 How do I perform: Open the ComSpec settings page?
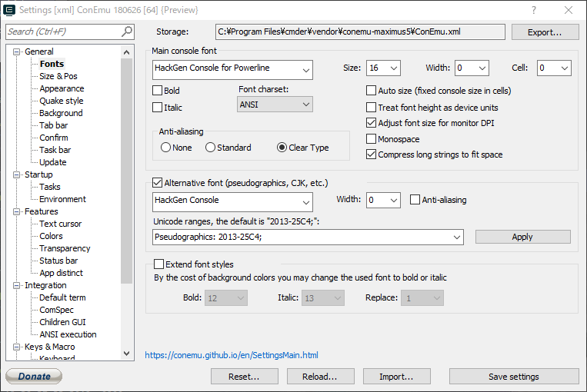(x=56, y=310)
